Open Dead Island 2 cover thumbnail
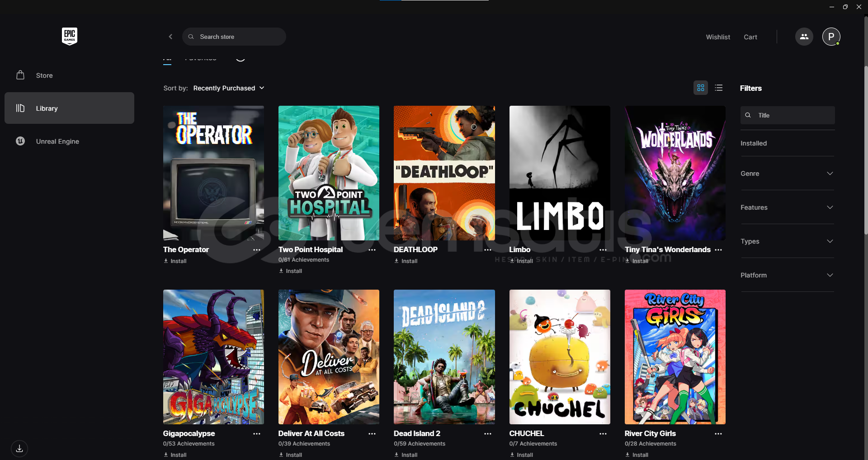868x460 pixels. click(444, 357)
